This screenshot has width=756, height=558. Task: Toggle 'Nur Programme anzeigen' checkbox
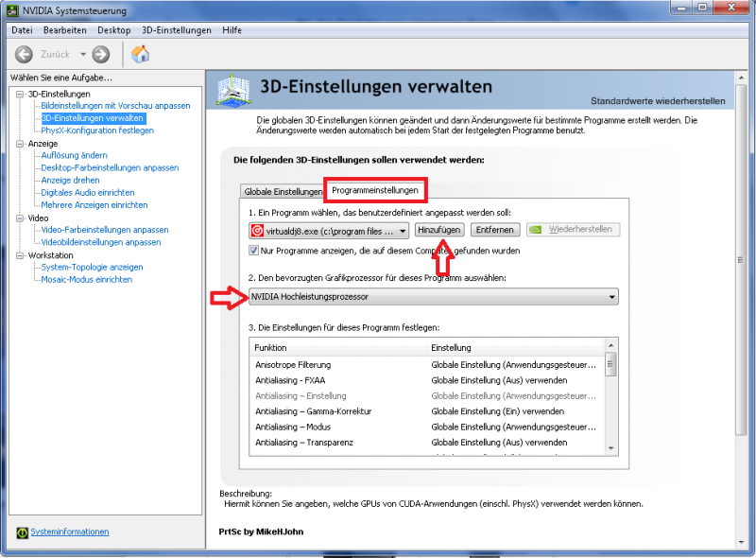pyautogui.click(x=253, y=251)
